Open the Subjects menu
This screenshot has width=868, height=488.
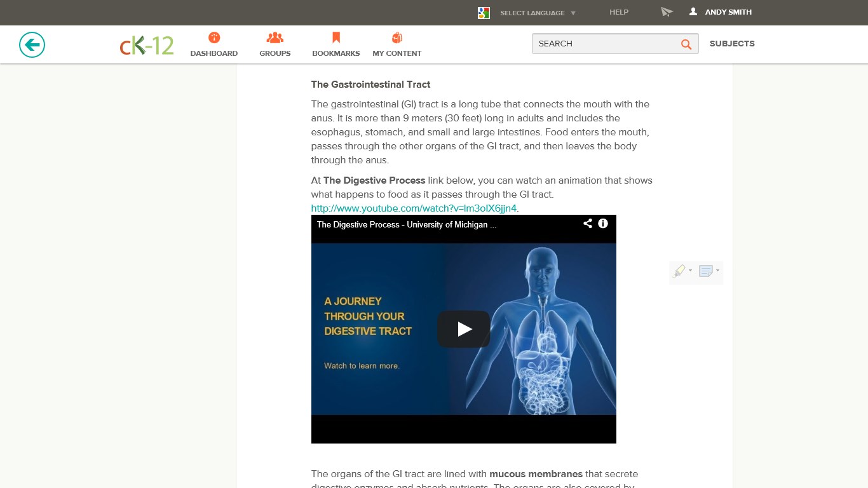pyautogui.click(x=732, y=44)
